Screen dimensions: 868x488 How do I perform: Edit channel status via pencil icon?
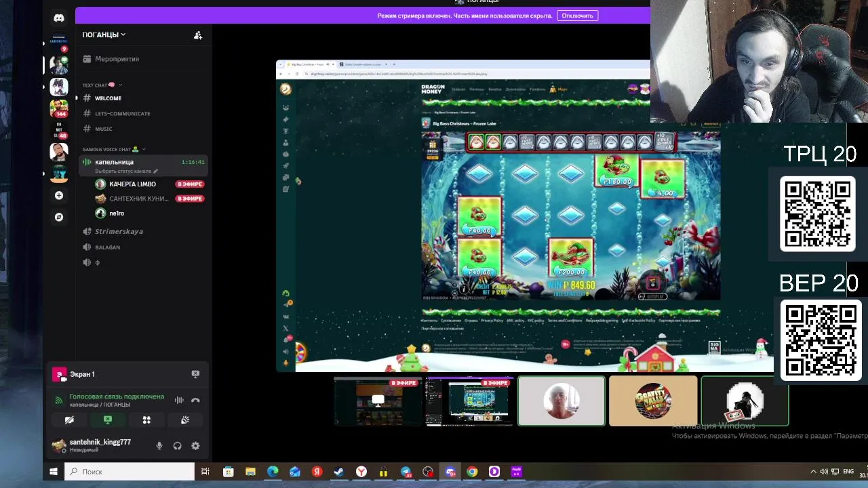tap(156, 171)
